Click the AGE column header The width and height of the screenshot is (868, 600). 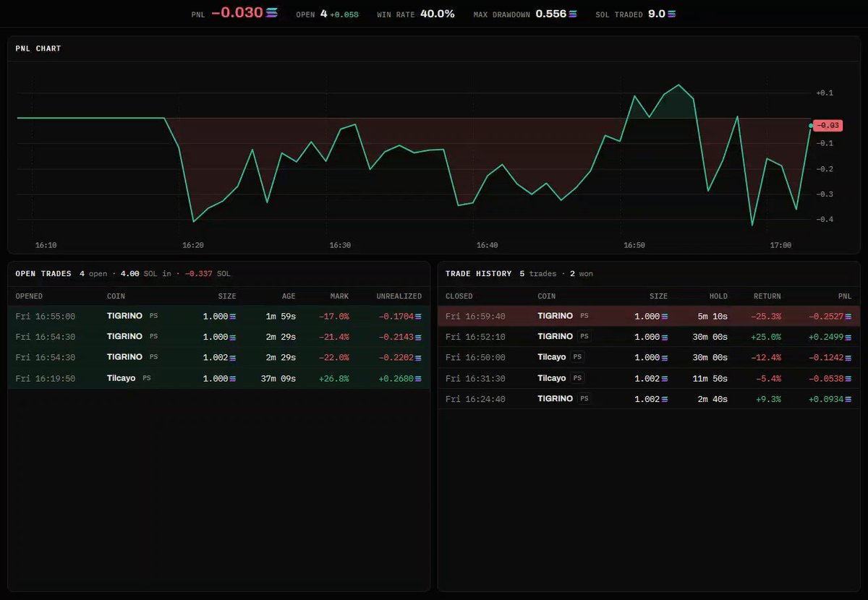289,296
